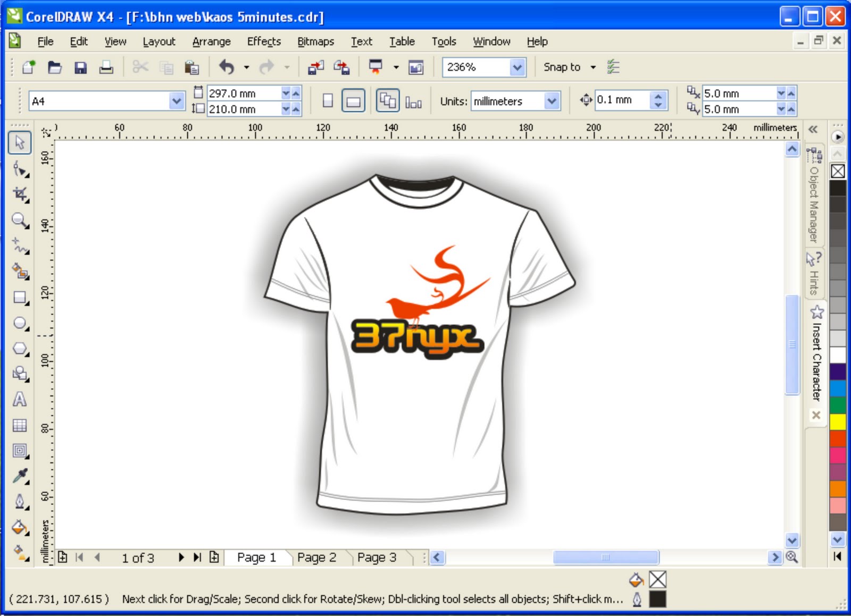Select the Rectangle tool
The height and width of the screenshot is (616, 851).
20,297
